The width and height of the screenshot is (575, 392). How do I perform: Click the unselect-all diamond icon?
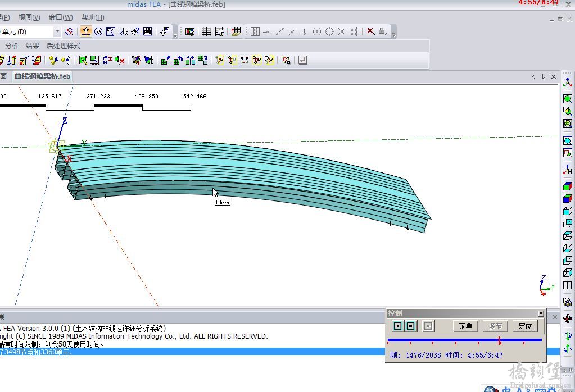click(69, 31)
